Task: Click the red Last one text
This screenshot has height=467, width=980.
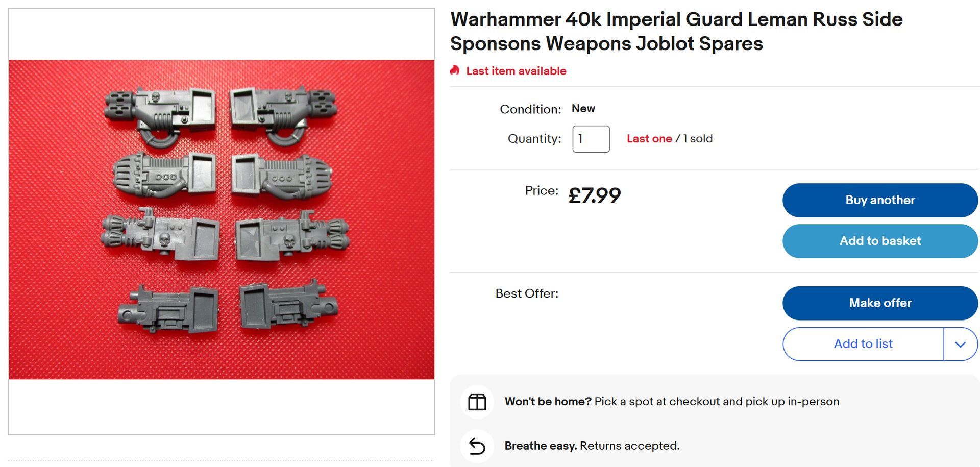Action: pos(649,139)
